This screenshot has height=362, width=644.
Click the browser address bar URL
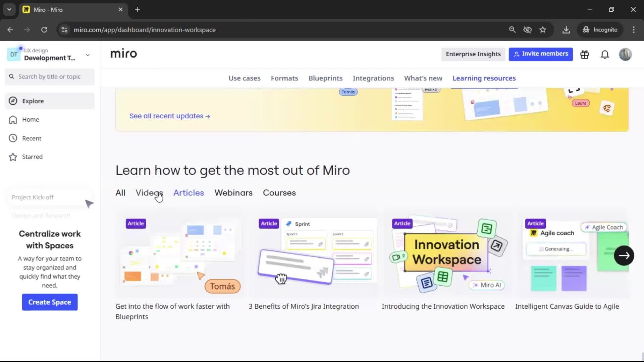145,30
